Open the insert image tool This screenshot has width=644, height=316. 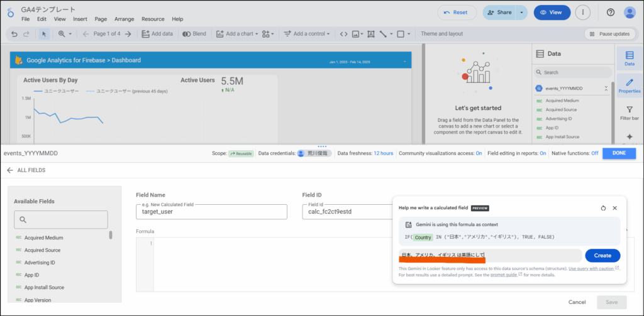tap(357, 34)
